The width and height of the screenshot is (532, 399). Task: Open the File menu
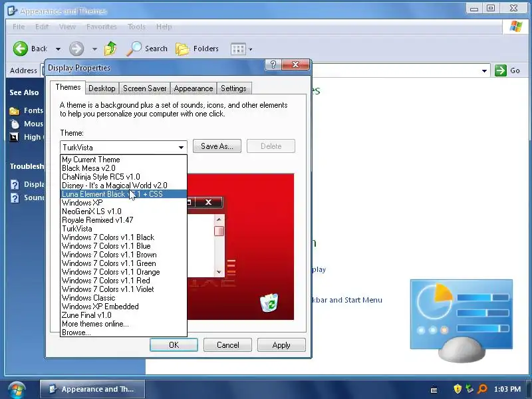point(19,27)
